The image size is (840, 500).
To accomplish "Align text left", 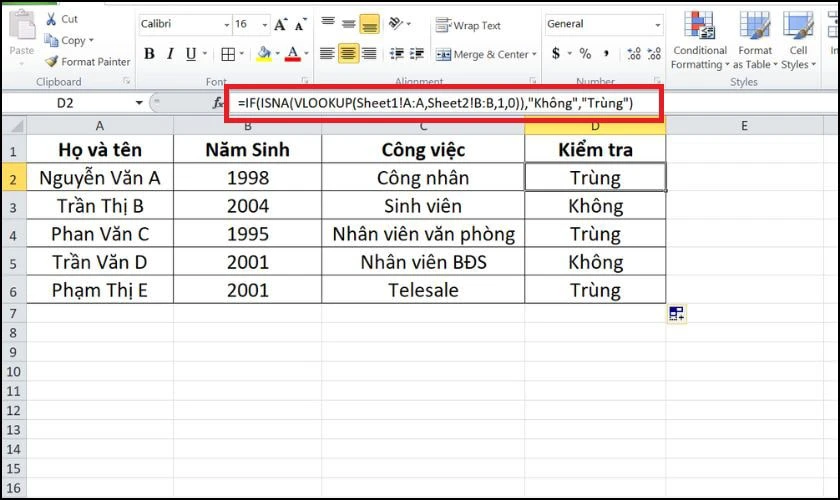I will tap(327, 54).
